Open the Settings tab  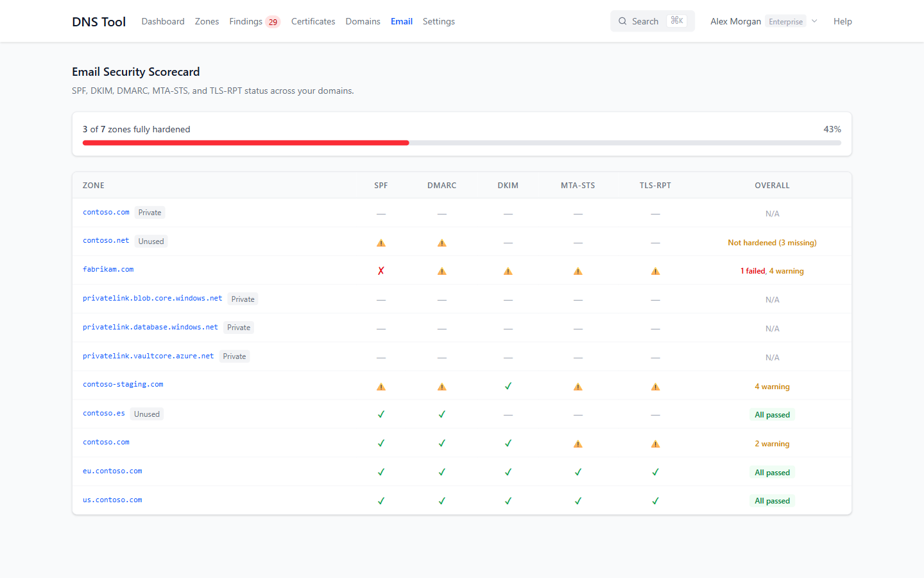[x=439, y=21]
